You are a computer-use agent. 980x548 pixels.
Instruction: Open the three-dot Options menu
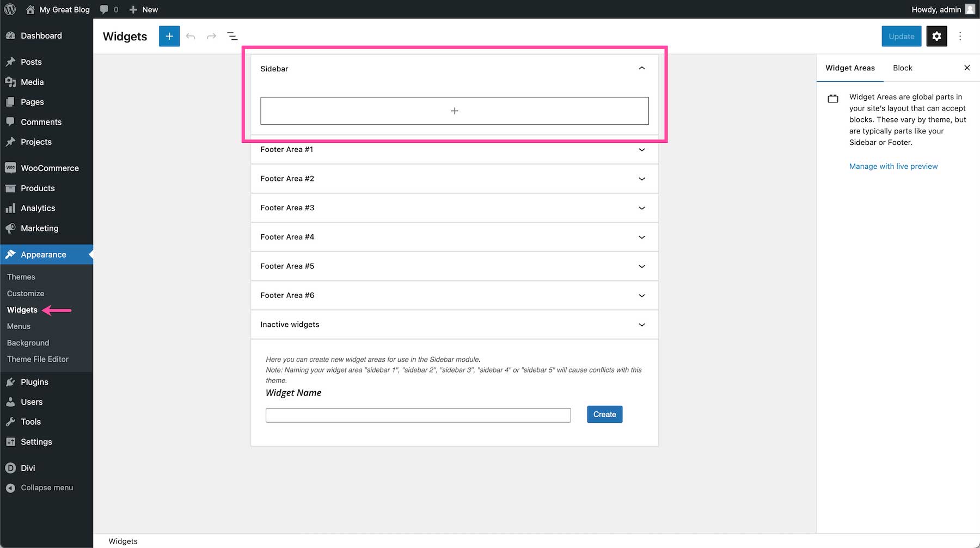coord(960,36)
